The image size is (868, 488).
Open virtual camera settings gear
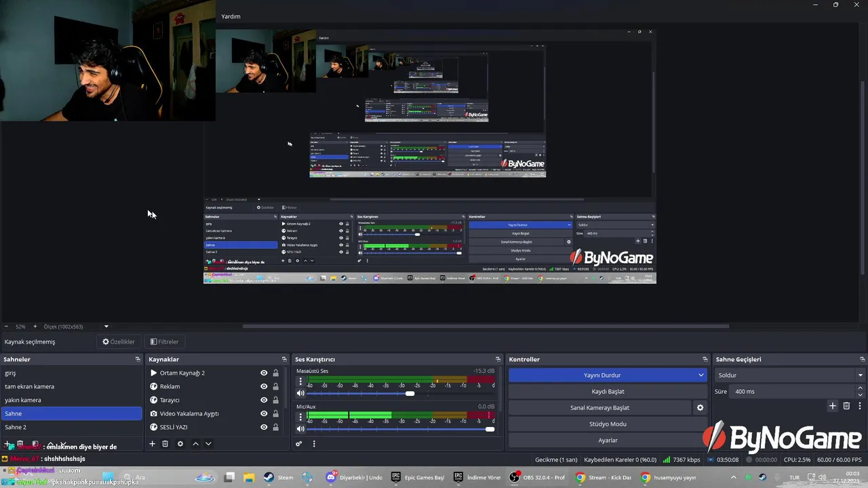[x=700, y=408]
